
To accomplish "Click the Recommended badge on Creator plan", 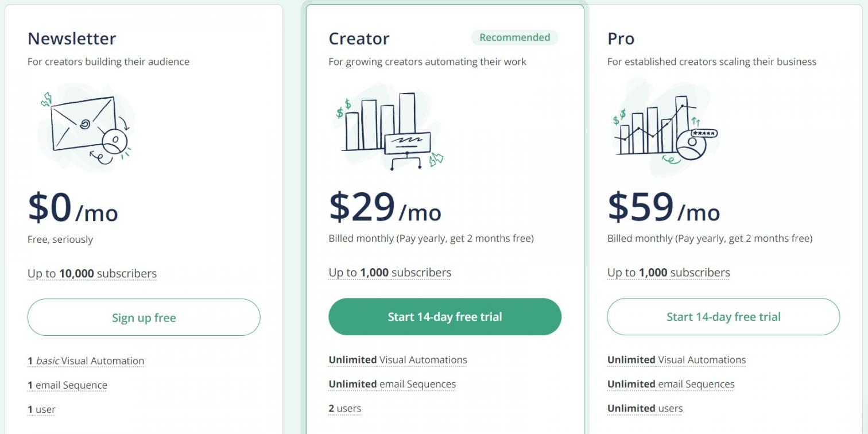I will (514, 38).
